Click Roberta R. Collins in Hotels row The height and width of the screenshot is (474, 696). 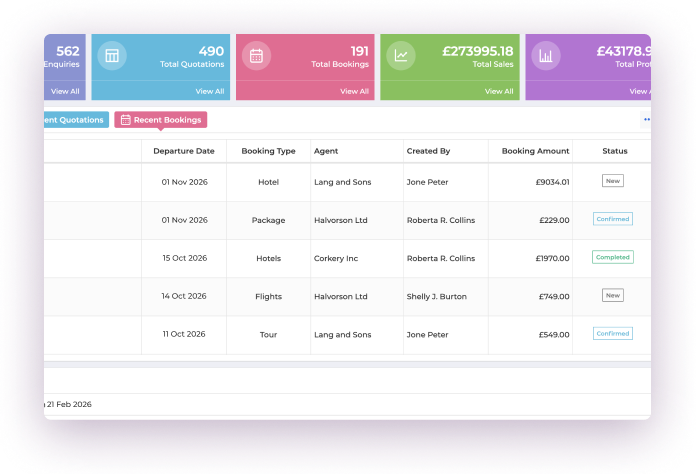(441, 258)
